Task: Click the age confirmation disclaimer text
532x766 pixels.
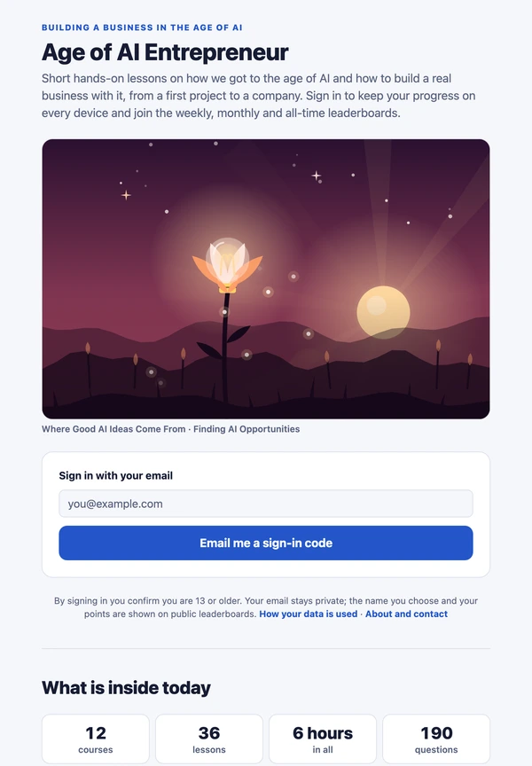Action: [x=266, y=607]
